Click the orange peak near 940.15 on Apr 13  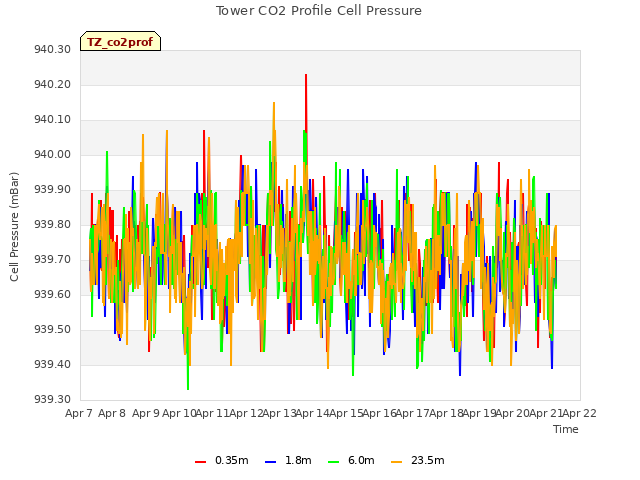[274, 103]
